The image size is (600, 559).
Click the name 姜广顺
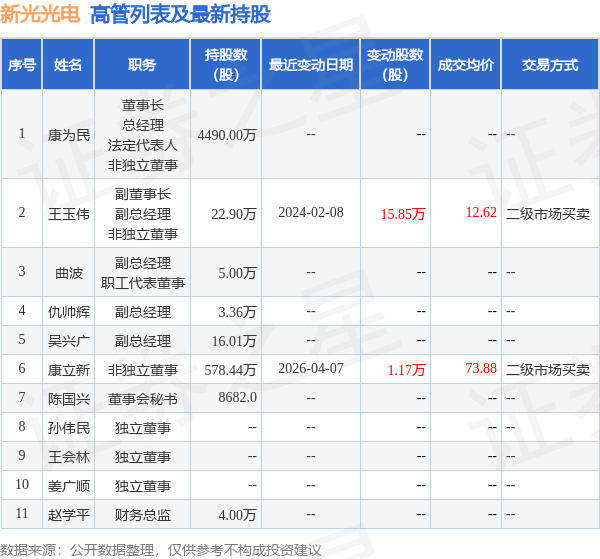pos(69,486)
